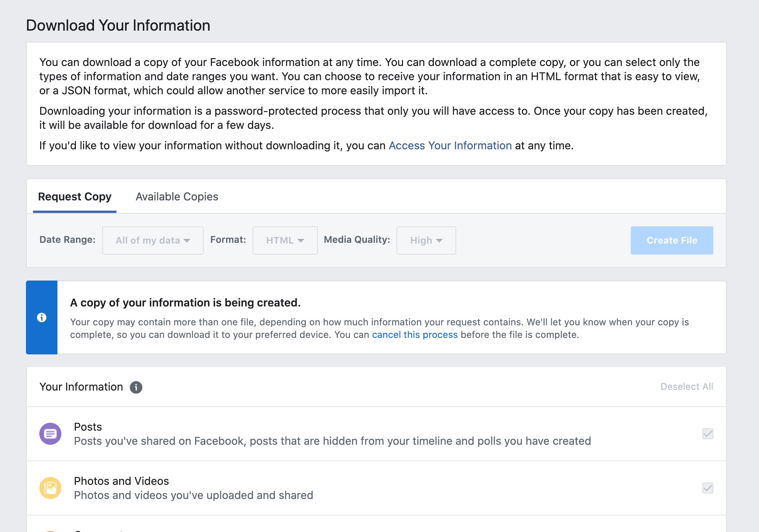Click the Your Information info icon
Viewport: 759px width, 532px height.
(x=136, y=387)
